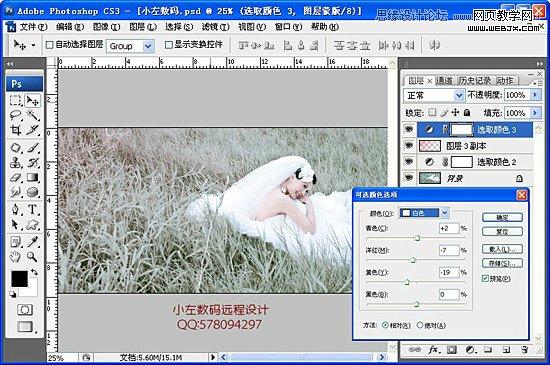Select the Magic Wand tool
This screenshot has width=550, height=365.
pyautogui.click(x=32, y=115)
